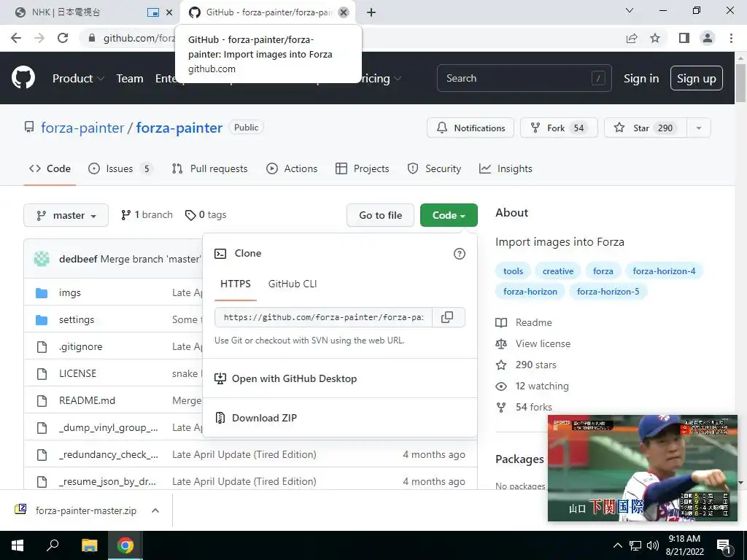
Task: Open README.md file
Action: 88,400
